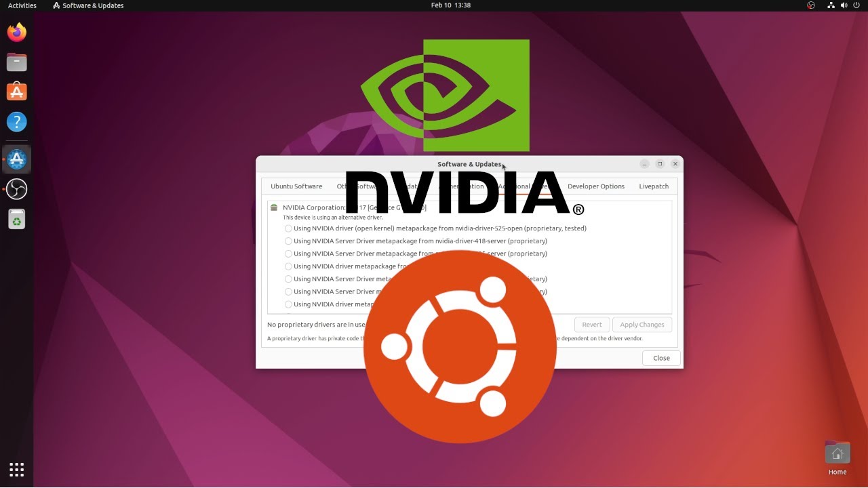Select the third NVIDIA Server Driver radio
Image resolution: width=868 pixels, height=488 pixels.
(x=288, y=253)
